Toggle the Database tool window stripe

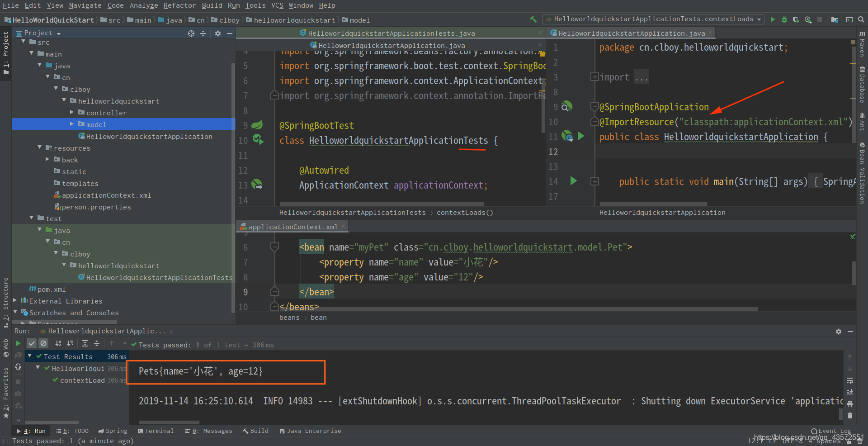click(863, 85)
